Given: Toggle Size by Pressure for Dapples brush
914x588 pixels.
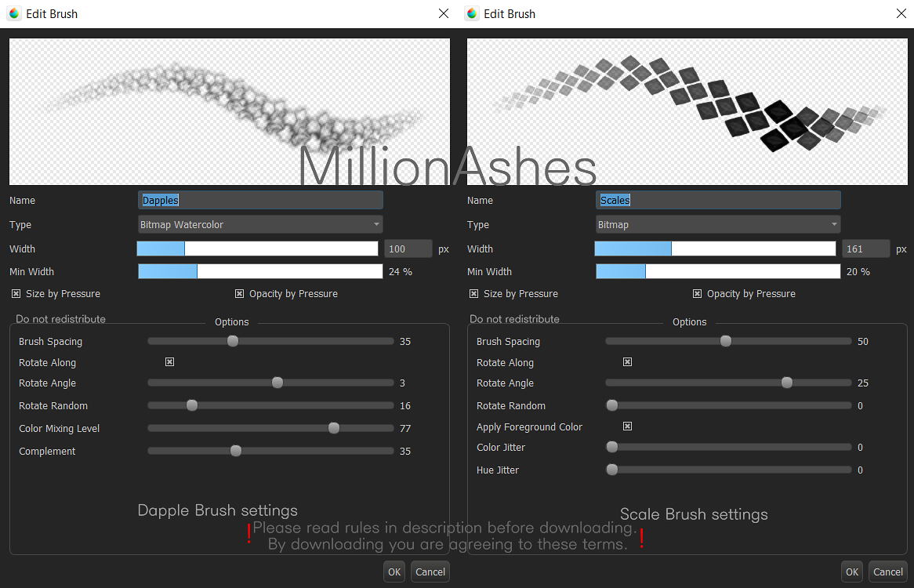Looking at the screenshot, I should click(16, 294).
